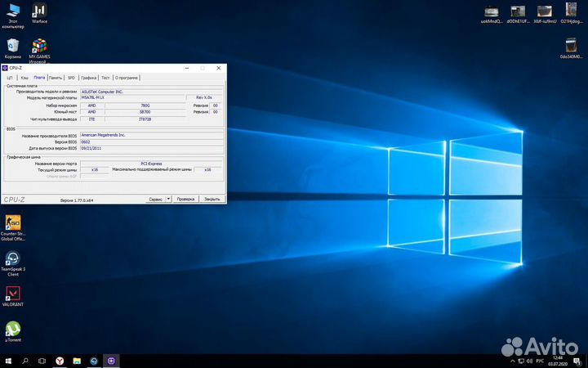Click the PCI-Express port version field

152,164
